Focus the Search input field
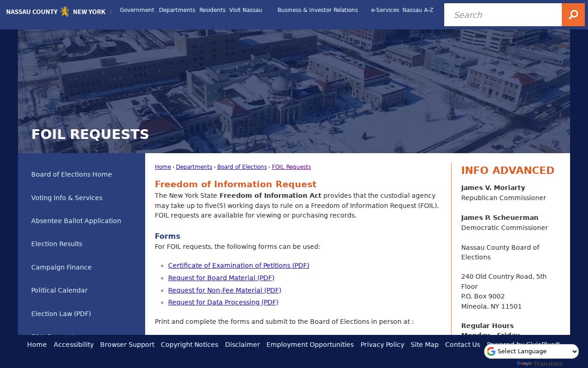The width and height of the screenshot is (588, 368). pos(503,15)
